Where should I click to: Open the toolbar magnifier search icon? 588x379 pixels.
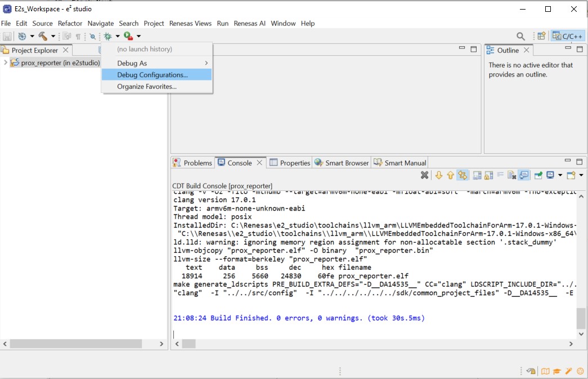520,37
